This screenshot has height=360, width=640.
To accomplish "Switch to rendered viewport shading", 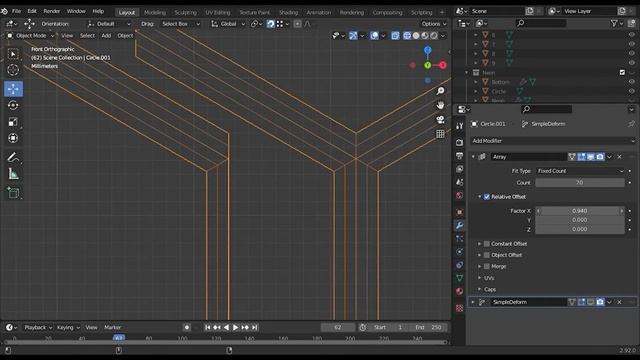I will pyautogui.click(x=434, y=36).
